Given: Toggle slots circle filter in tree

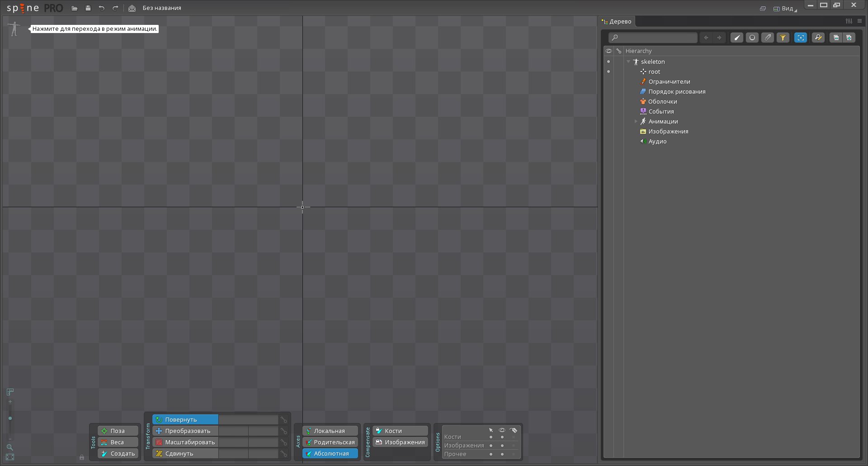Looking at the screenshot, I should tap(752, 38).
